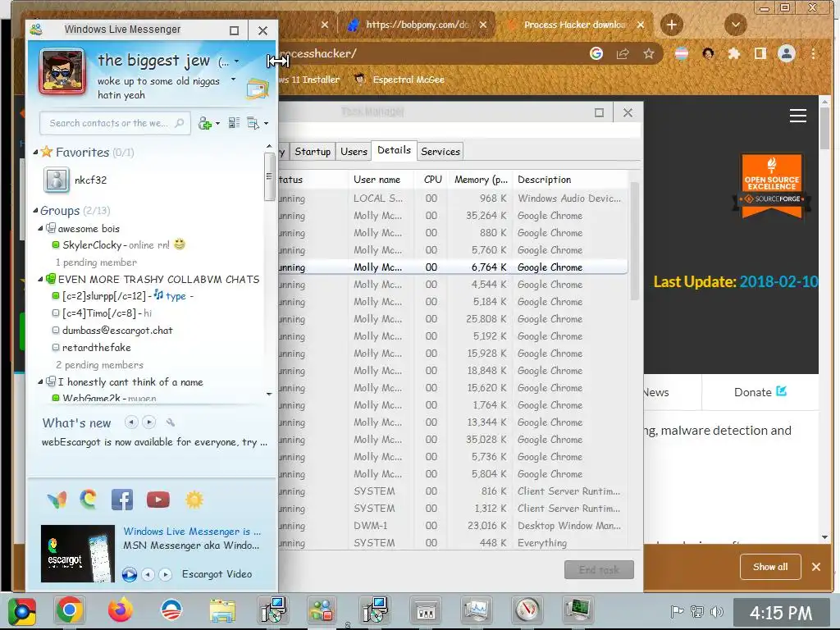
Task: Click the Donate link on the webpage
Action: (760, 392)
